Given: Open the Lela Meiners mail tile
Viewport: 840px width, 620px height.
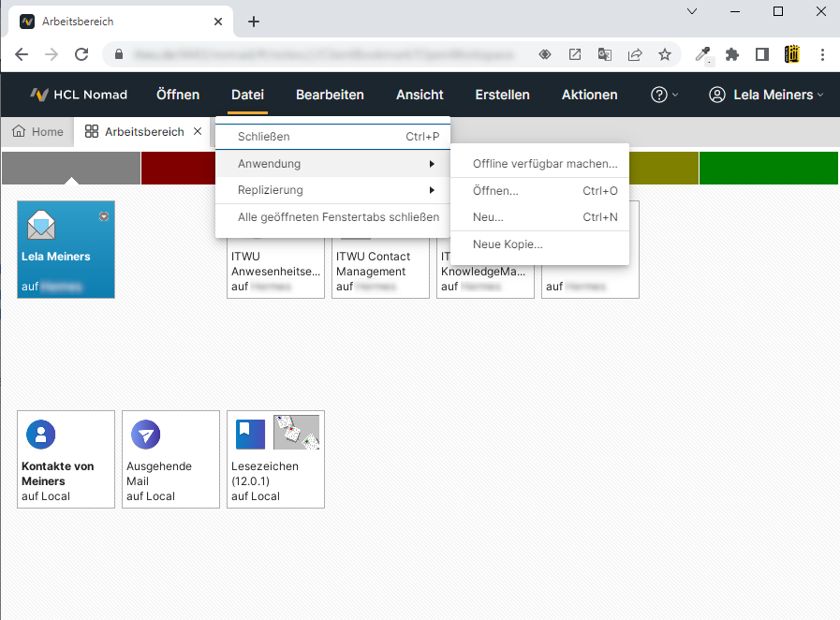Looking at the screenshot, I should tap(66, 250).
